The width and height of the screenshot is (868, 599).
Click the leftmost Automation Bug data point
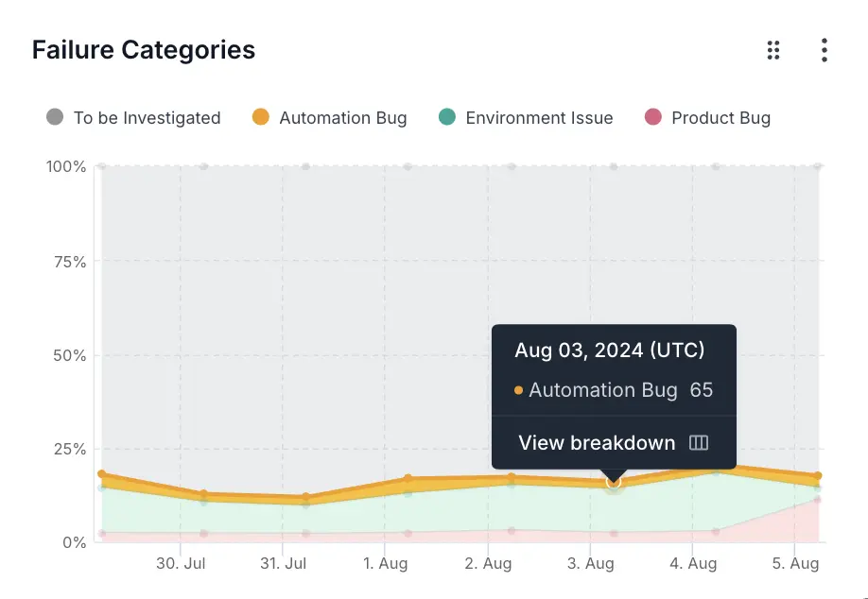tap(101, 474)
